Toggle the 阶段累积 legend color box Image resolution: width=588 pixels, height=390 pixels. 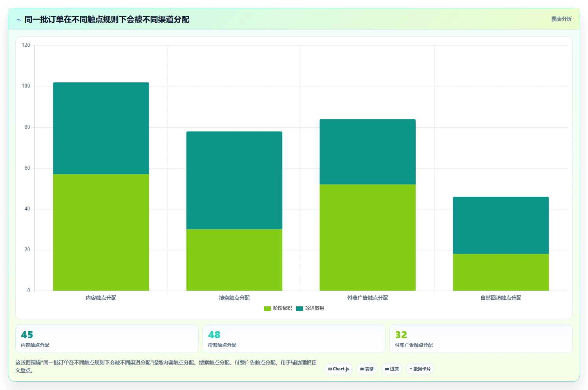(267, 309)
